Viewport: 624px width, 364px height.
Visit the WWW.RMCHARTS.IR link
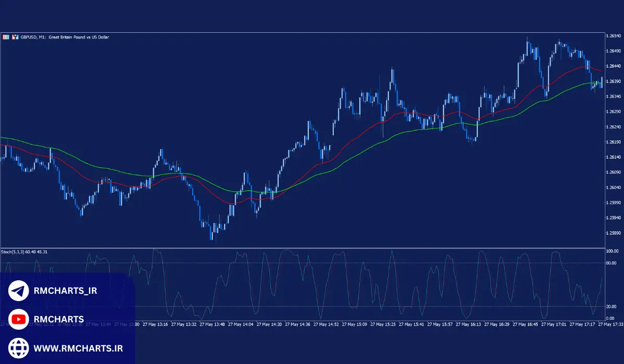(x=77, y=347)
